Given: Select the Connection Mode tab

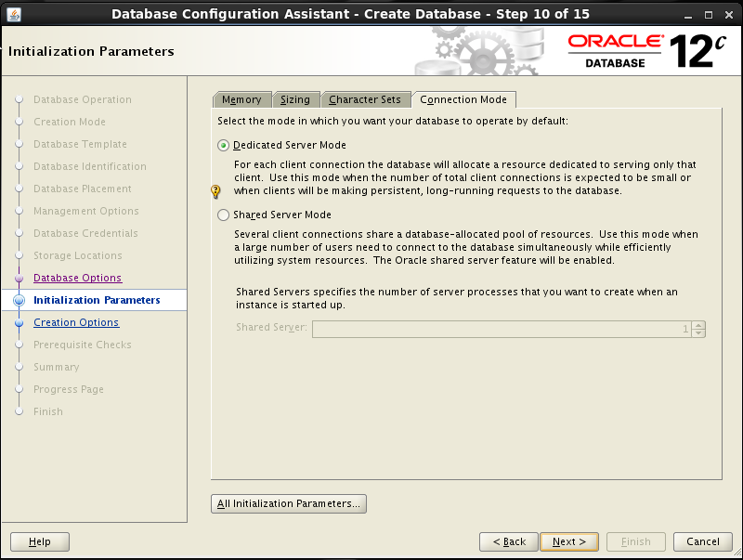Looking at the screenshot, I should point(463,99).
